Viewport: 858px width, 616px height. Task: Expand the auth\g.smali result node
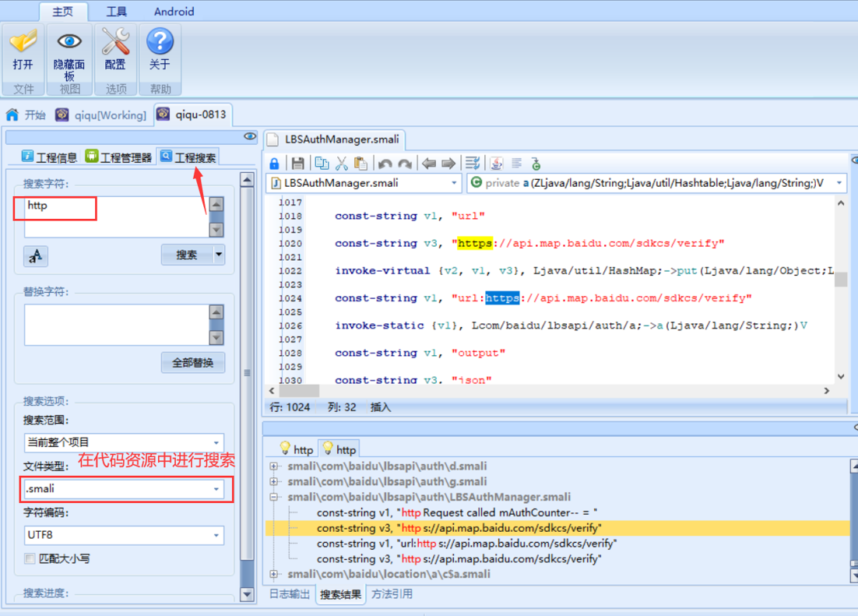click(273, 481)
